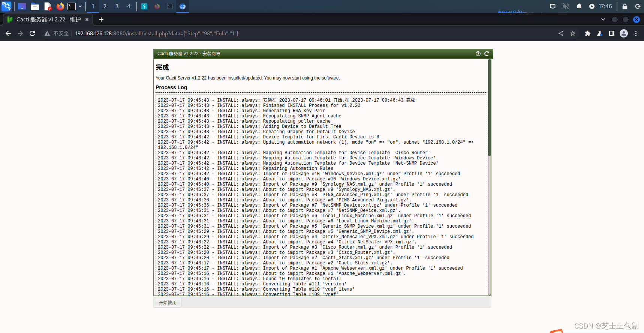Switch to workspace 3
The image size is (644, 333).
tap(117, 6)
